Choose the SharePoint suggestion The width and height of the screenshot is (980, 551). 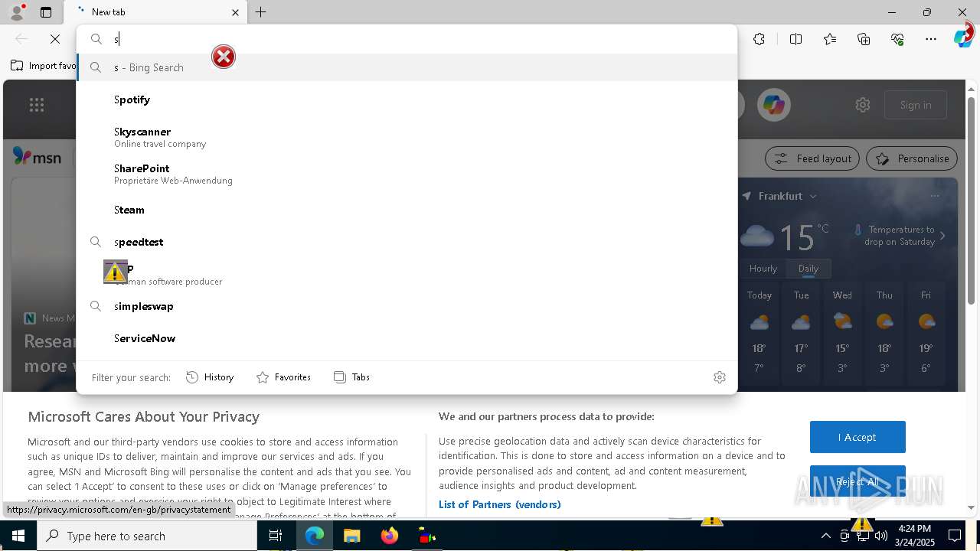pyautogui.click(x=407, y=174)
